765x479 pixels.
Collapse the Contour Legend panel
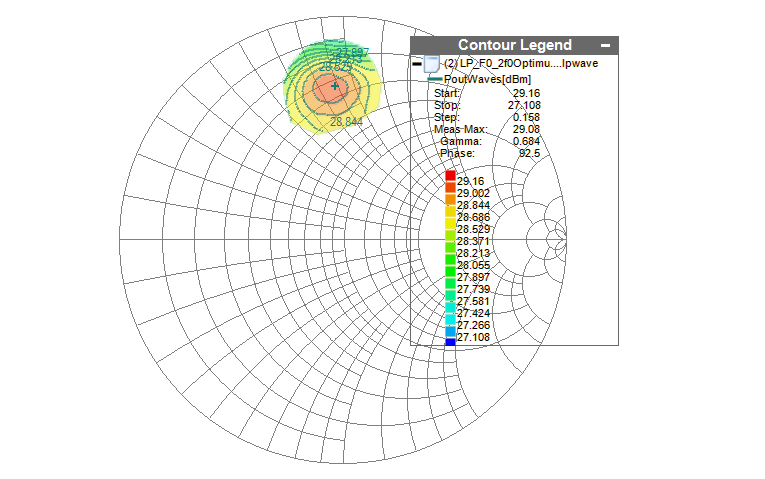(606, 46)
